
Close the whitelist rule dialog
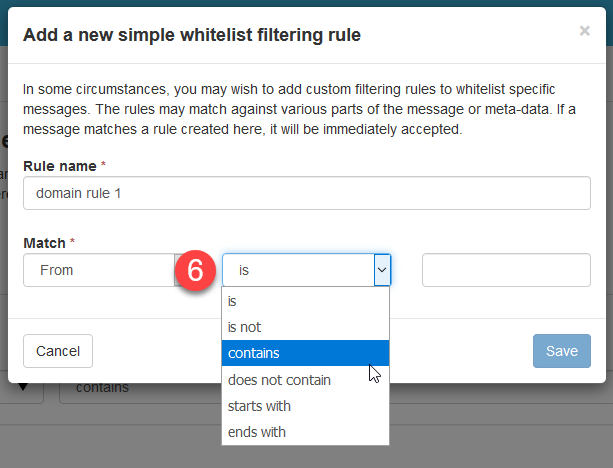point(584,31)
